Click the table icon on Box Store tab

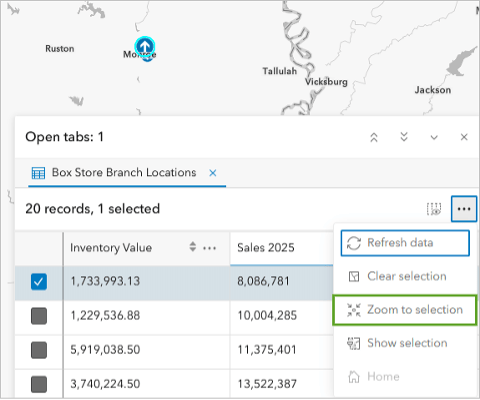point(38,173)
